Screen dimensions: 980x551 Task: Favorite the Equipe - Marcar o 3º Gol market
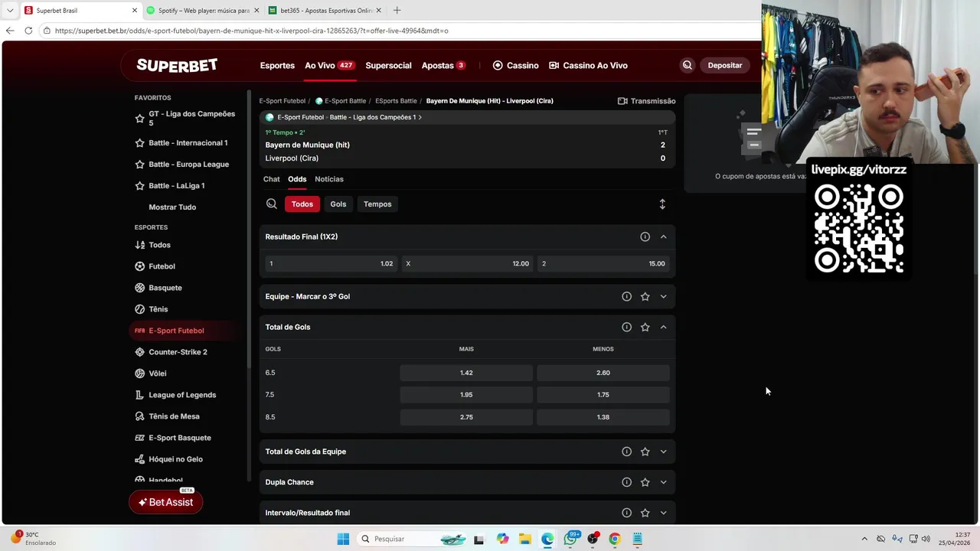(x=645, y=296)
